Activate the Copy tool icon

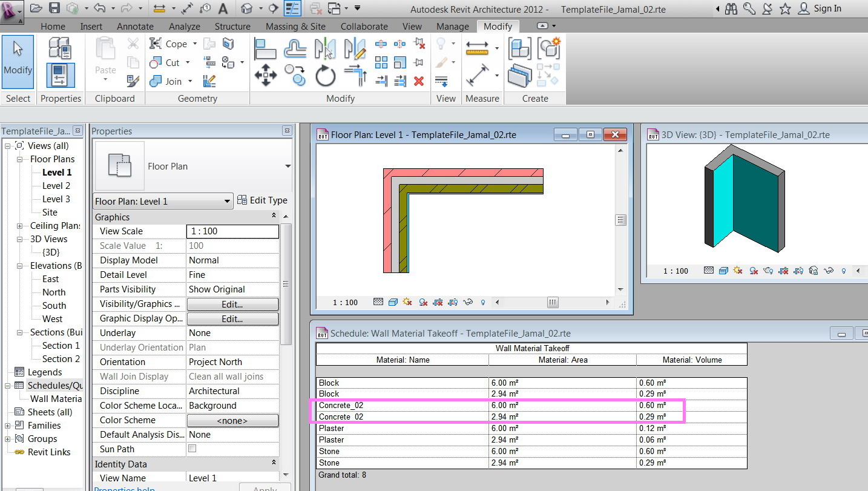(x=295, y=76)
